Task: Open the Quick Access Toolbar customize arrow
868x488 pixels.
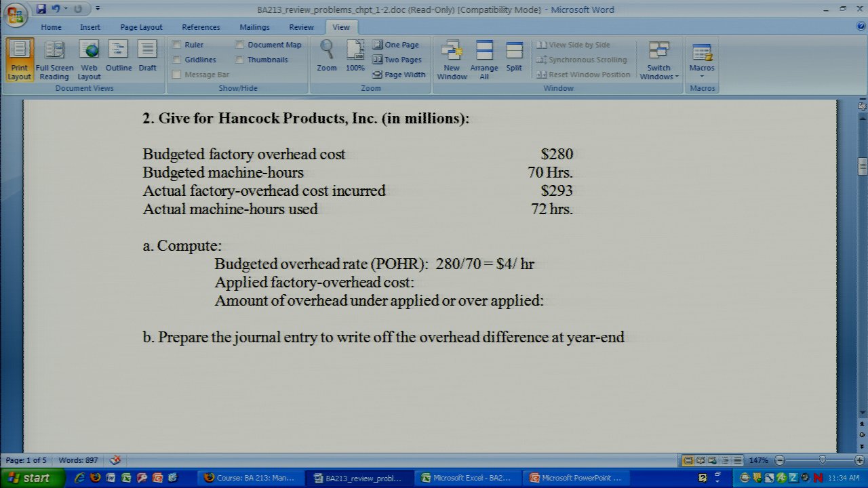Action: 98,9
